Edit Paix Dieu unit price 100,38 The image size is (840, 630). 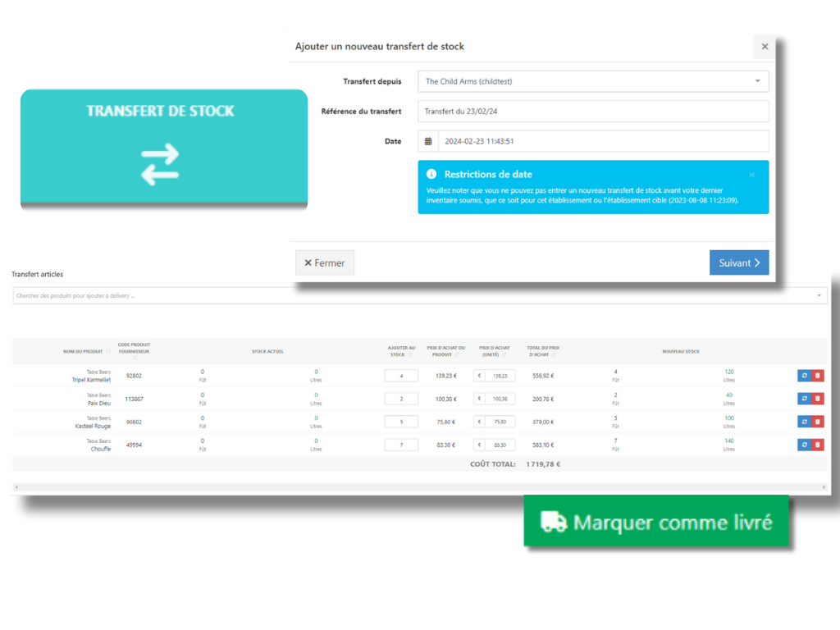click(x=500, y=399)
